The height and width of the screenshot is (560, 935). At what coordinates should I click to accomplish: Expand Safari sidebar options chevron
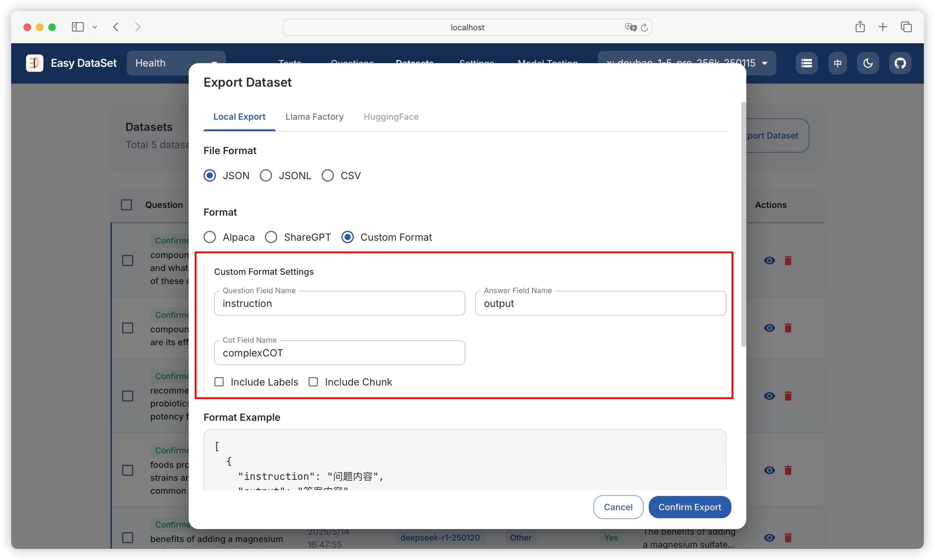(95, 27)
